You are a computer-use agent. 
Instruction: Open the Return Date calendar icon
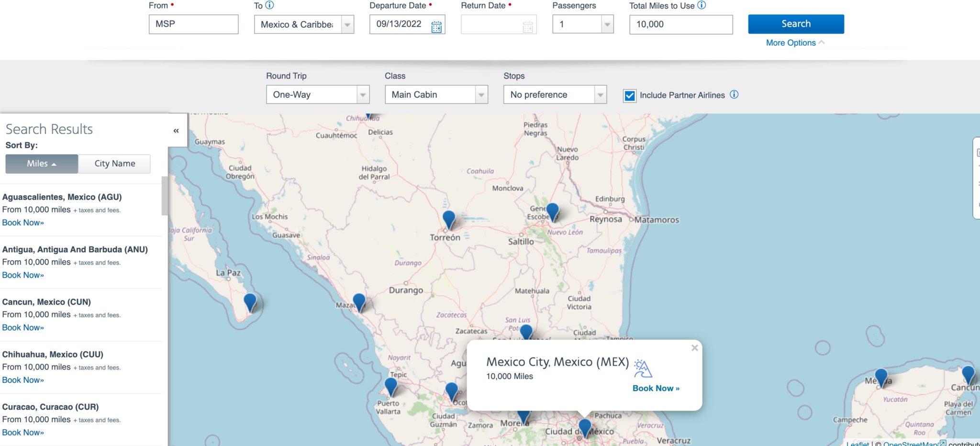click(x=527, y=28)
